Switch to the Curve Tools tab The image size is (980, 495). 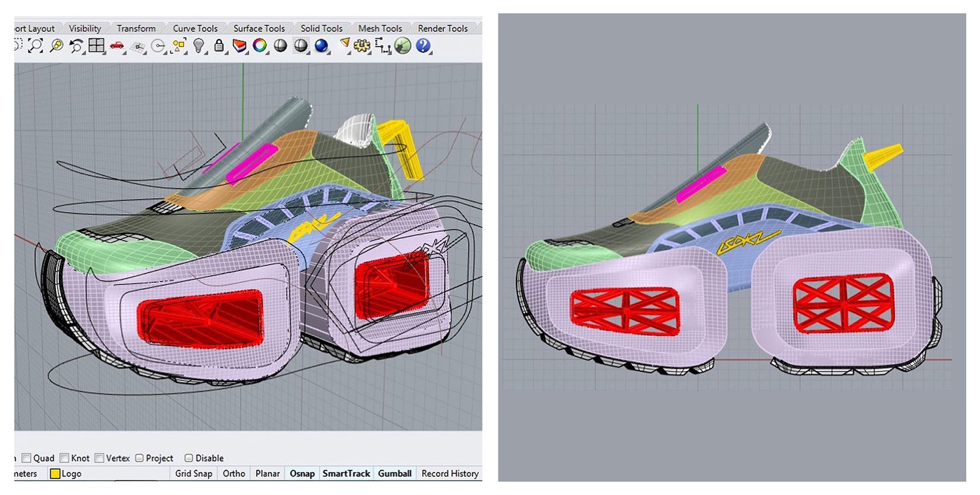coord(195,28)
